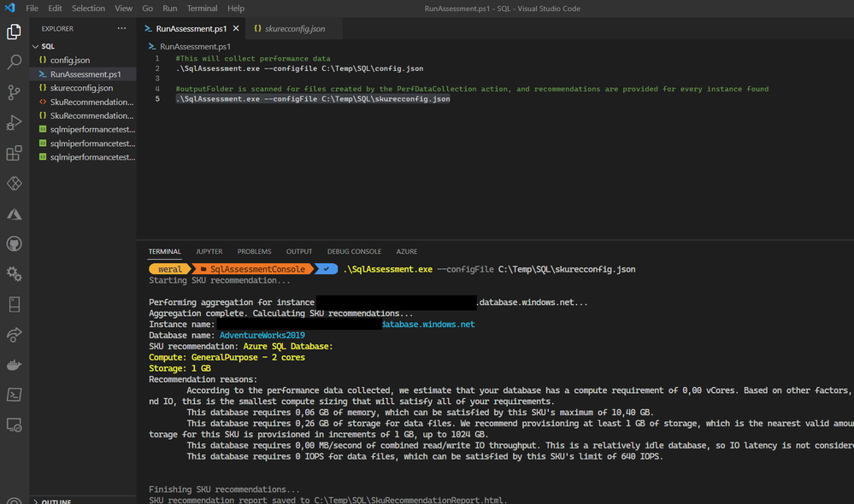854x504 pixels.
Task: Select the AZURE panel tab
Action: (407, 251)
